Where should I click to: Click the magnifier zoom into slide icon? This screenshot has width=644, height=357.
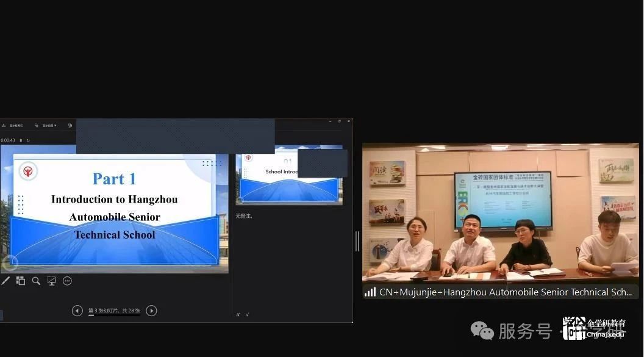click(36, 281)
